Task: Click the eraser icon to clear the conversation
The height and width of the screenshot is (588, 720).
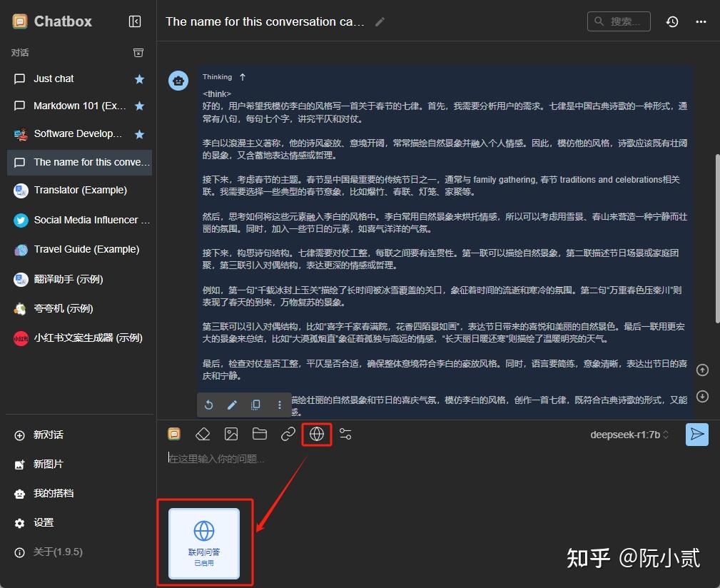Action: coord(203,434)
